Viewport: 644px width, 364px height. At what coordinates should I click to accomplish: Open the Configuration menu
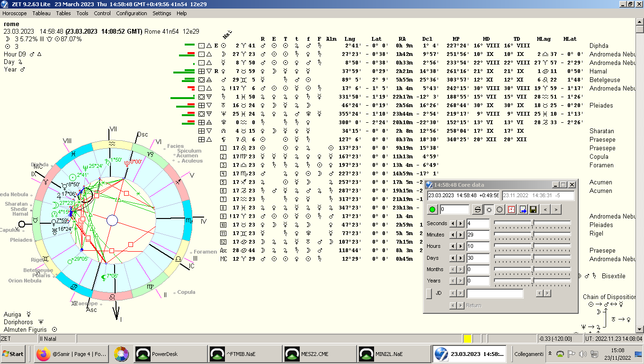point(132,13)
